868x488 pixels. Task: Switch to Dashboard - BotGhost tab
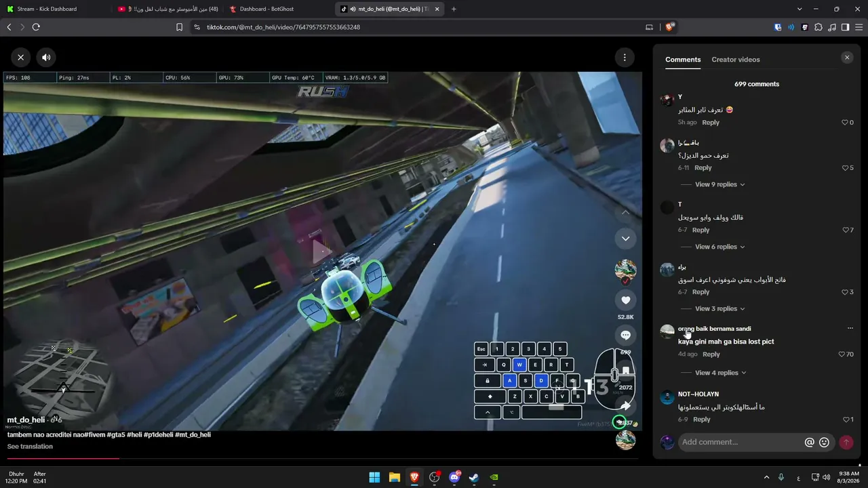[279, 9]
